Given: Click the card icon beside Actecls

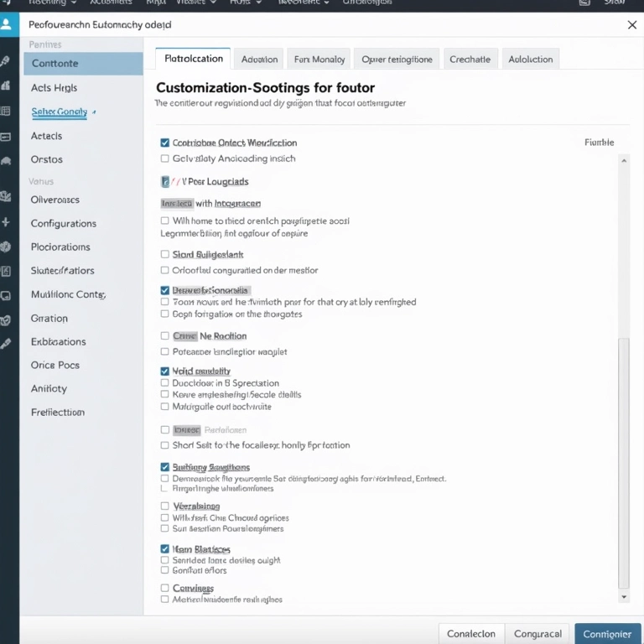Looking at the screenshot, I should pos(5,137).
